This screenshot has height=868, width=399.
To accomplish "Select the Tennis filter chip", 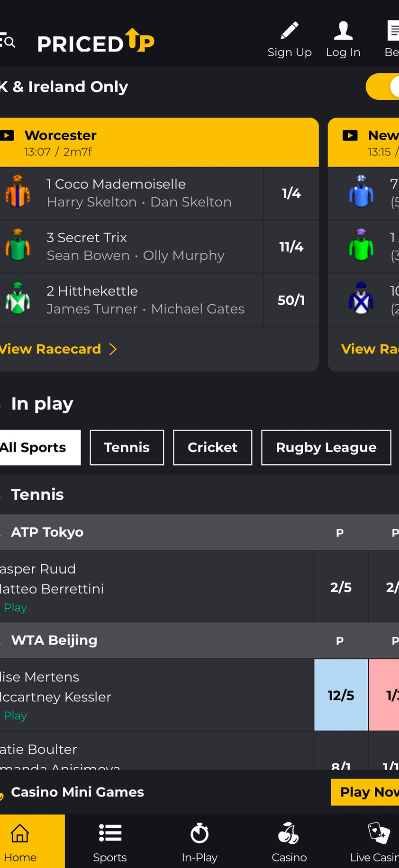I will point(127,447).
